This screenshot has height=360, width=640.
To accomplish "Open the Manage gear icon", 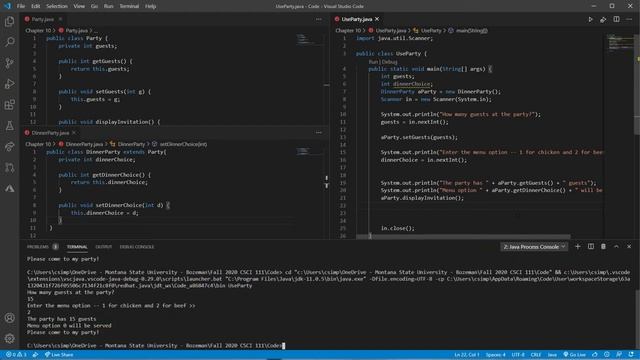I will pos(9,338).
